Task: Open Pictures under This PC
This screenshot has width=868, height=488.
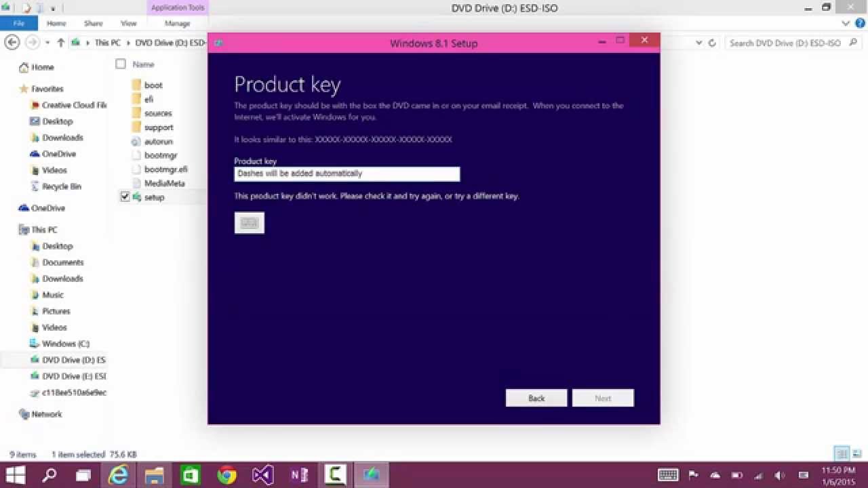Action: pyautogui.click(x=56, y=311)
